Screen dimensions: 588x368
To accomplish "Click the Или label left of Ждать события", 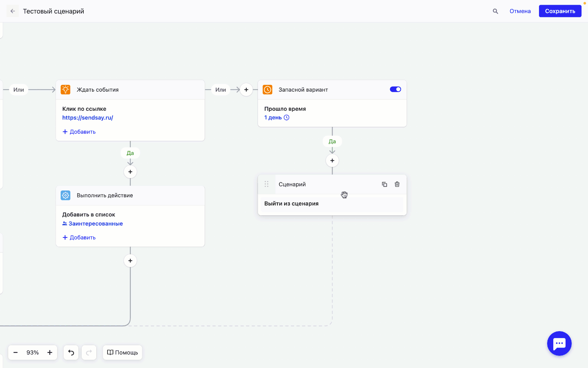I will tap(19, 90).
